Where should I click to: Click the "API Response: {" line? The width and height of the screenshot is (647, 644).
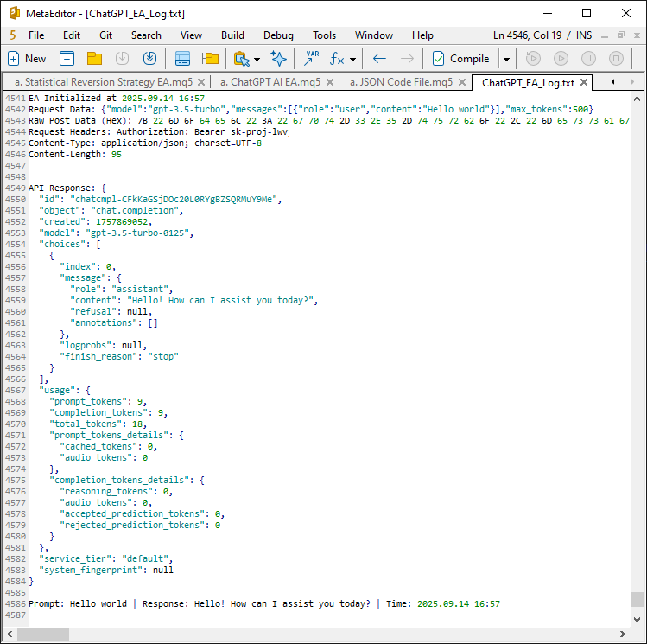pyautogui.click(x=67, y=188)
